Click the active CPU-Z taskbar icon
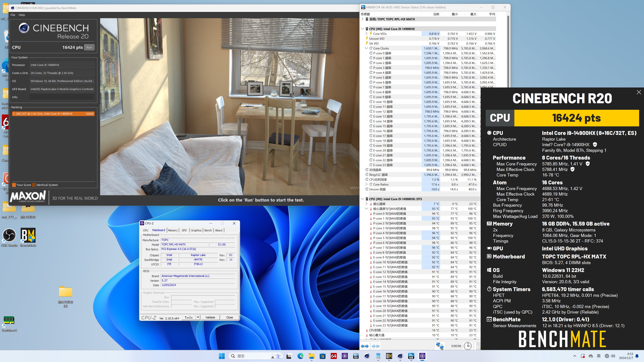The height and width of the screenshot is (362, 644). (422, 356)
